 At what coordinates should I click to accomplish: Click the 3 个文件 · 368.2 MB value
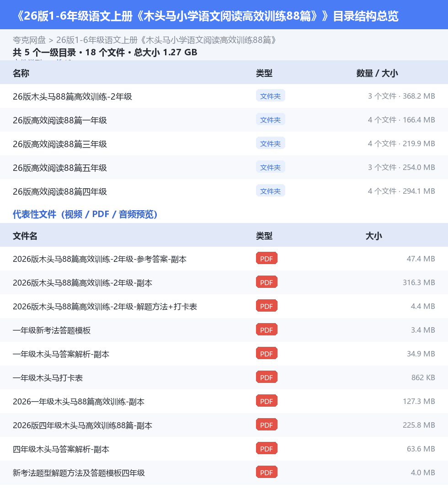coord(401,96)
